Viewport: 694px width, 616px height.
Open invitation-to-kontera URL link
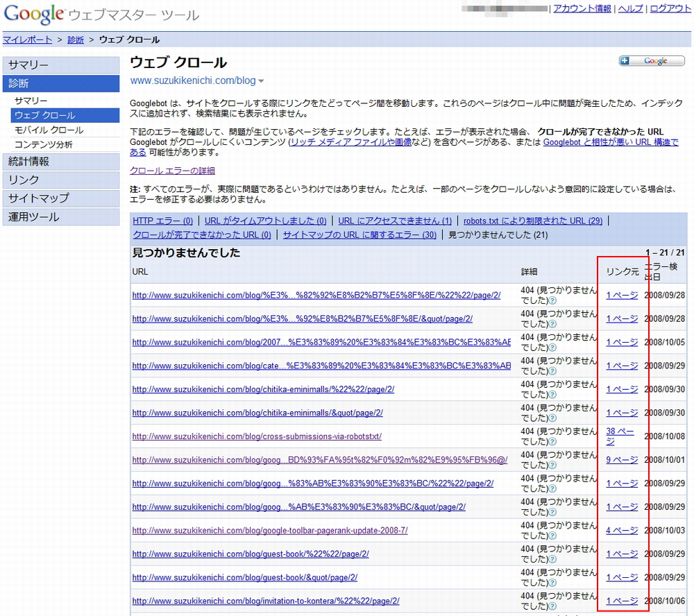[266, 601]
